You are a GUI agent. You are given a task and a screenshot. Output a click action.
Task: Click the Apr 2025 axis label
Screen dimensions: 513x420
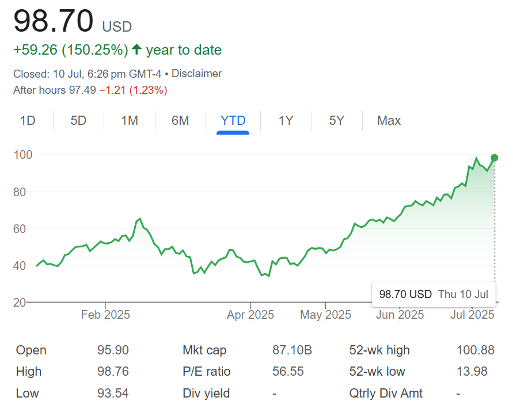click(x=250, y=315)
